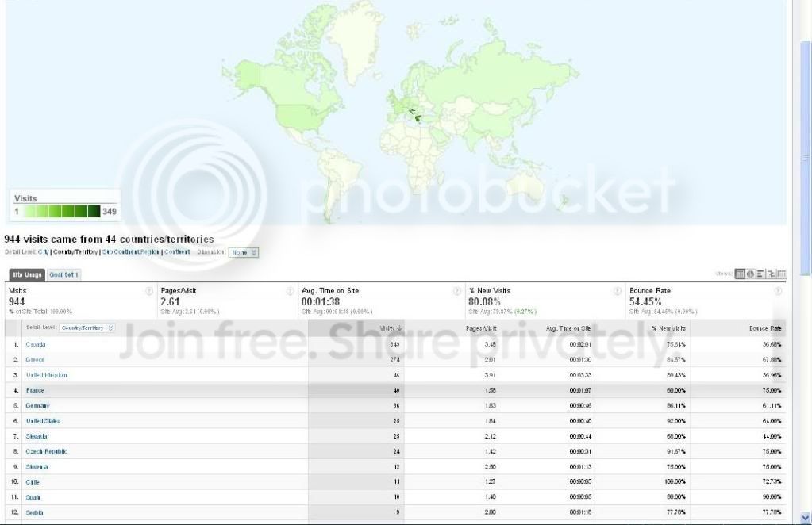The width and height of the screenshot is (812, 525).
Task: Sort by Avg. Time on Site column header
Action: tap(568, 328)
